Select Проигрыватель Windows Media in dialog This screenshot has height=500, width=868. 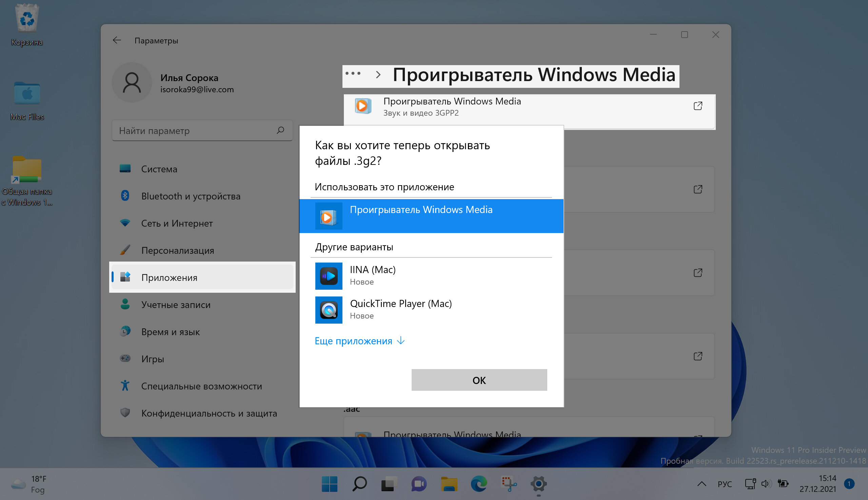(x=431, y=216)
